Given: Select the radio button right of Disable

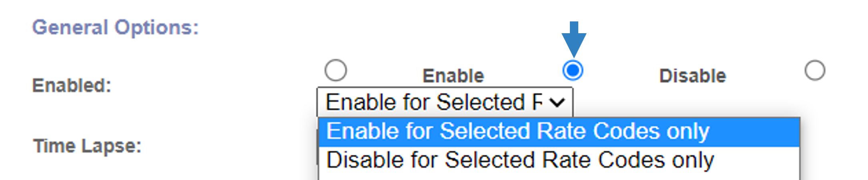Looking at the screenshot, I should click(815, 70).
